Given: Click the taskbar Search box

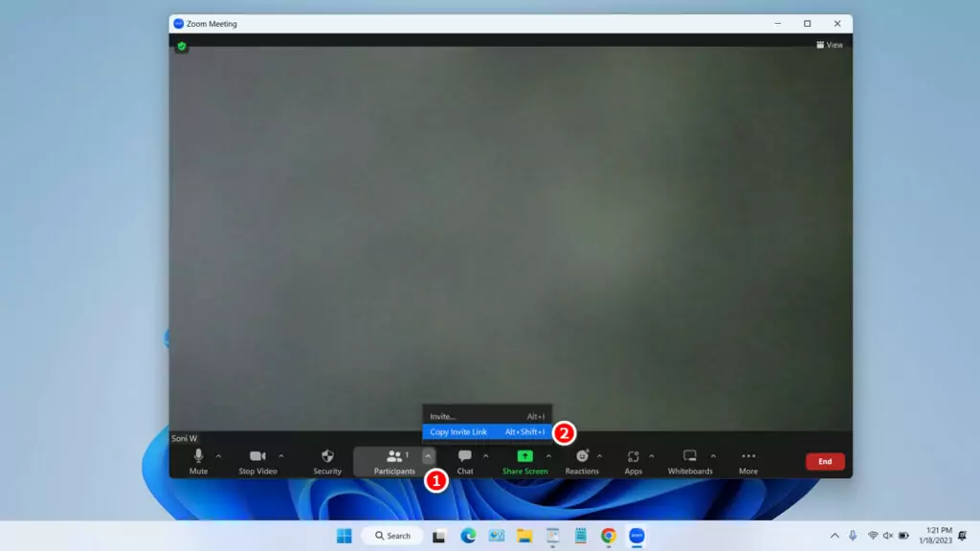Looking at the screenshot, I should point(392,536).
